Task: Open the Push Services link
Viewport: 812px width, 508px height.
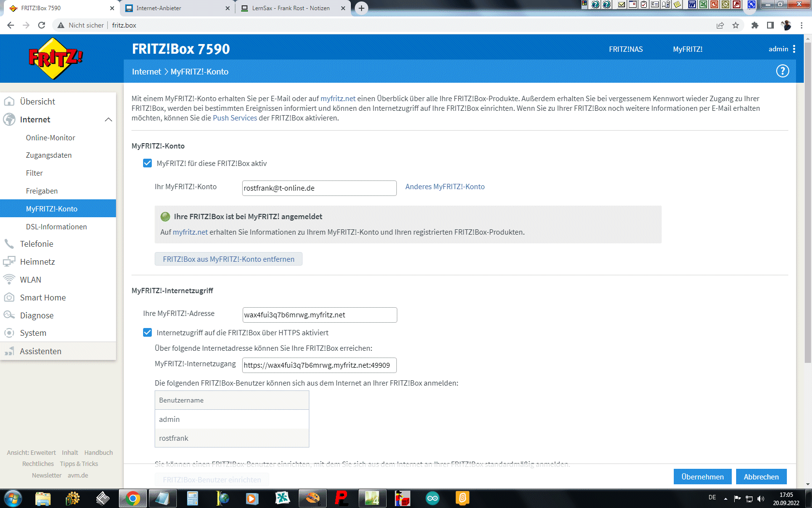Action: 235,118
